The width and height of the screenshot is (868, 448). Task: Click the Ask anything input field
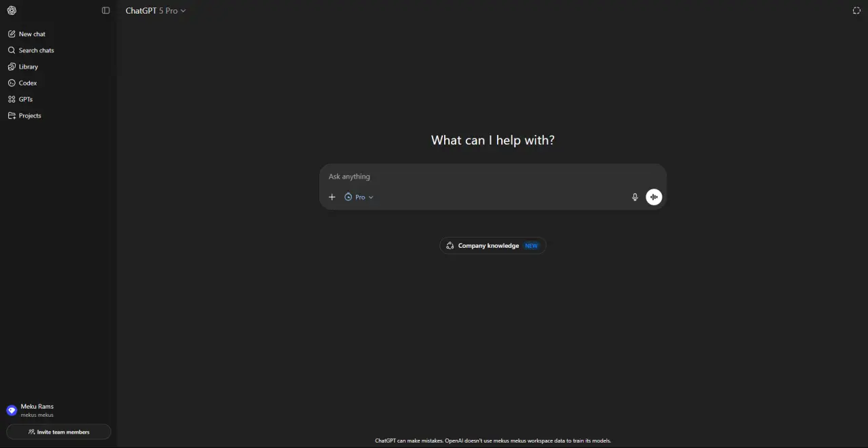pyautogui.click(x=493, y=176)
